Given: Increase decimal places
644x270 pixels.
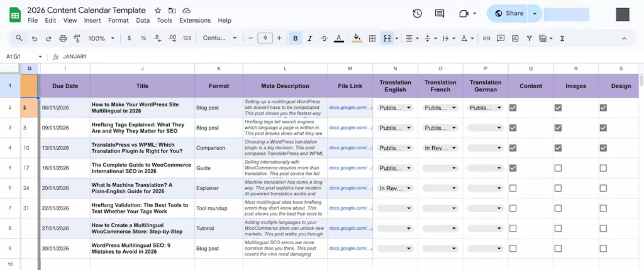Looking at the screenshot, I should click(172, 38).
